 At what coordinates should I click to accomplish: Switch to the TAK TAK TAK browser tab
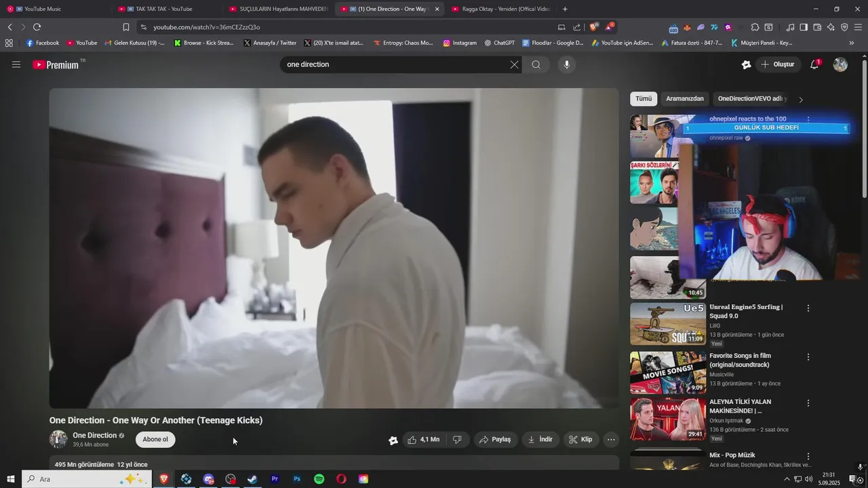166,9
